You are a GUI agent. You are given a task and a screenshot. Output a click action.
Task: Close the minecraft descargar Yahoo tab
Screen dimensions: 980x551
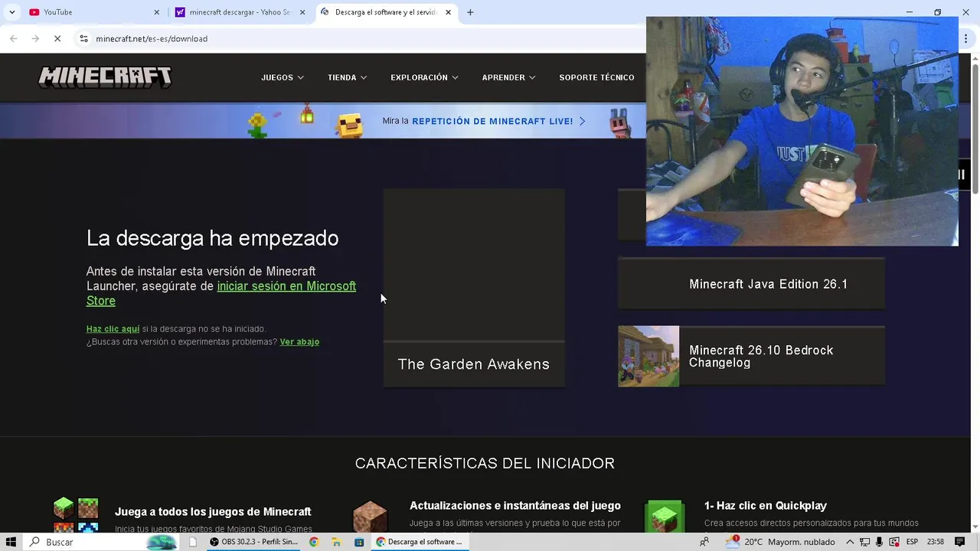click(x=302, y=12)
